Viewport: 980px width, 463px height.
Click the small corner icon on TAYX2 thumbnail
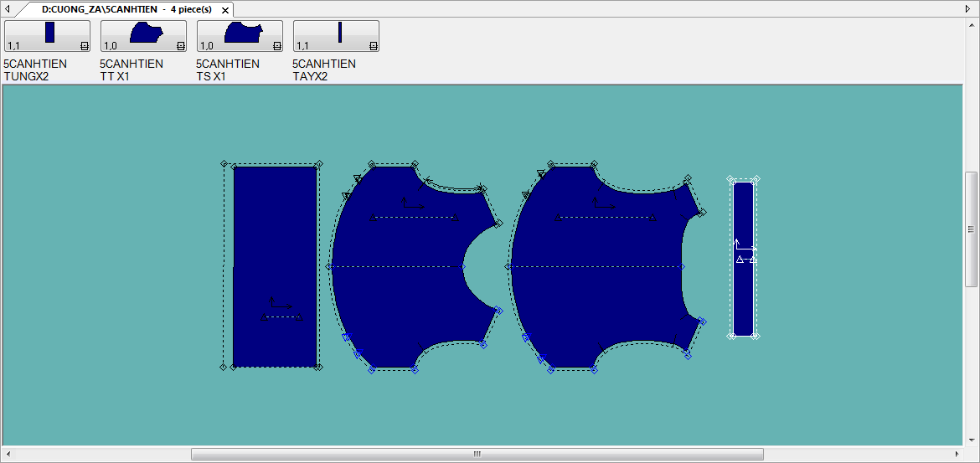(373, 46)
